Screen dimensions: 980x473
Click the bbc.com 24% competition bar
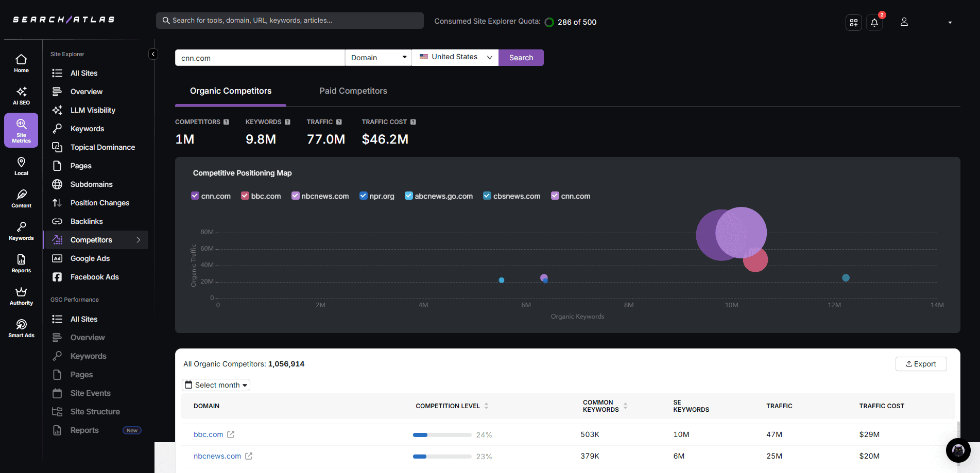tap(442, 435)
